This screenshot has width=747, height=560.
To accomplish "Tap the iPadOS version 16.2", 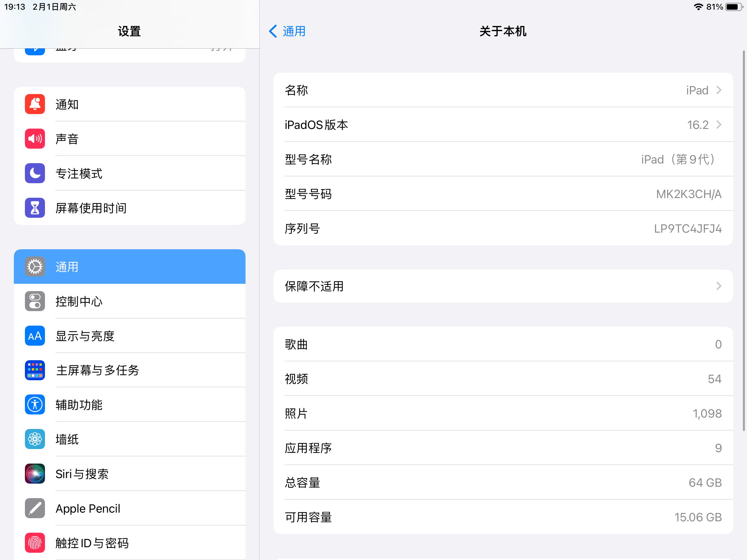I will [x=698, y=125].
